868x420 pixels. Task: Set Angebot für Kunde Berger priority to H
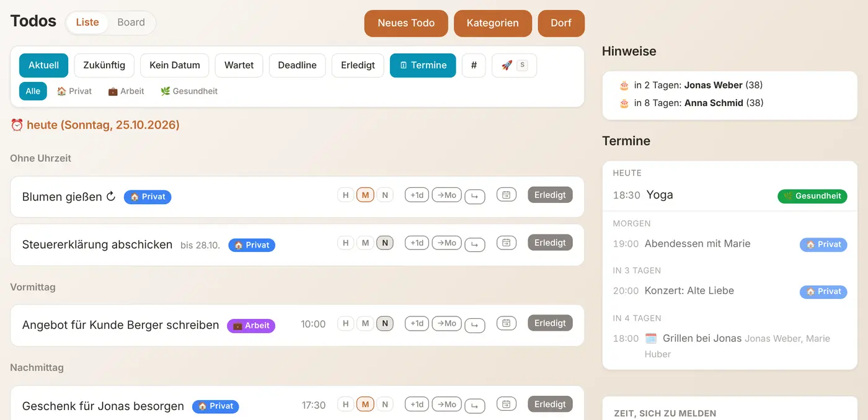click(346, 323)
